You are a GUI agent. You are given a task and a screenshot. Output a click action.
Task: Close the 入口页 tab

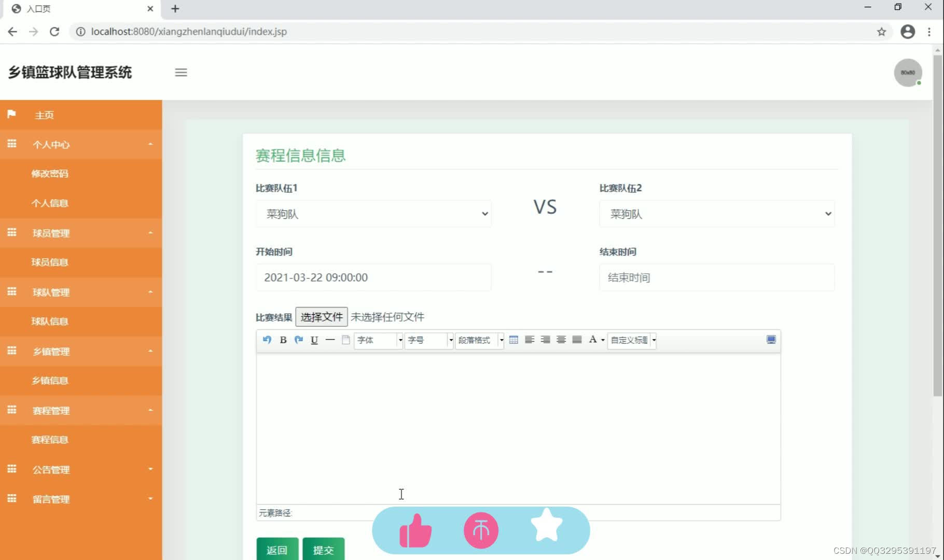click(150, 9)
